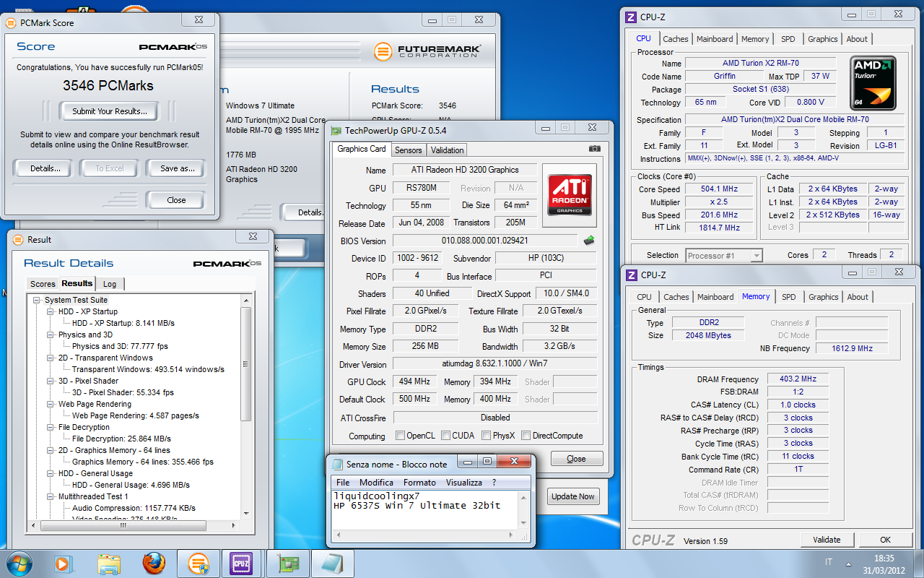924x578 pixels.
Task: Switch to the Validation tab in GPU-Z
Action: point(447,150)
